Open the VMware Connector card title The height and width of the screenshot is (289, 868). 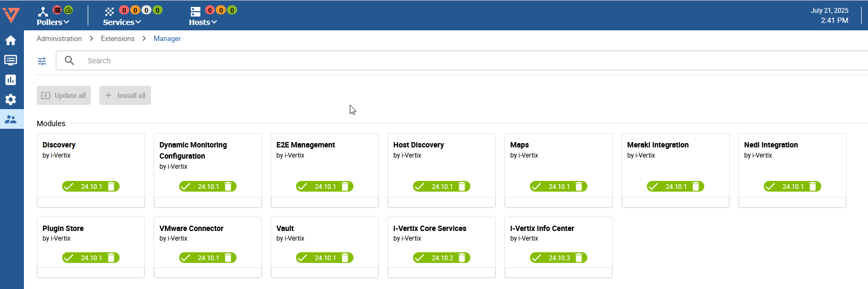pyautogui.click(x=191, y=228)
